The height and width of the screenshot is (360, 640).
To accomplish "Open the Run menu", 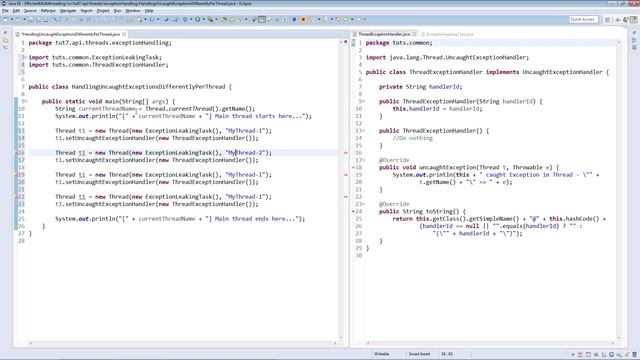I will tap(118, 11).
